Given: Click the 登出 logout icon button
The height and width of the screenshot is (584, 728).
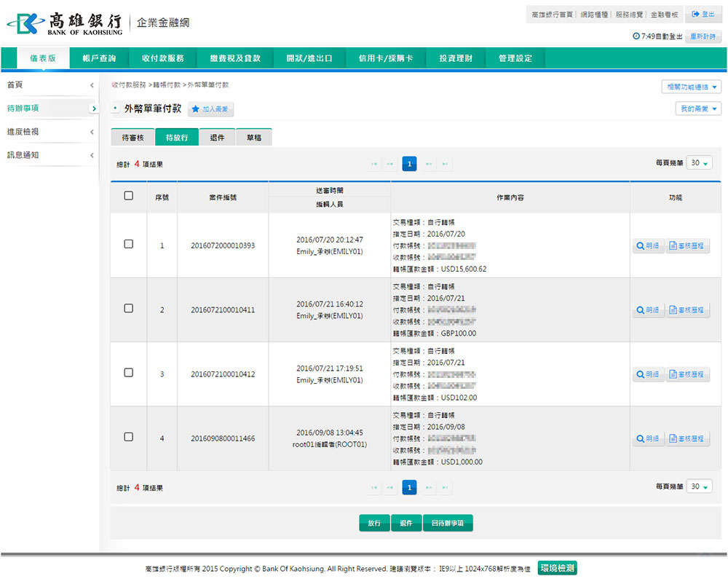Looking at the screenshot, I should point(703,15).
